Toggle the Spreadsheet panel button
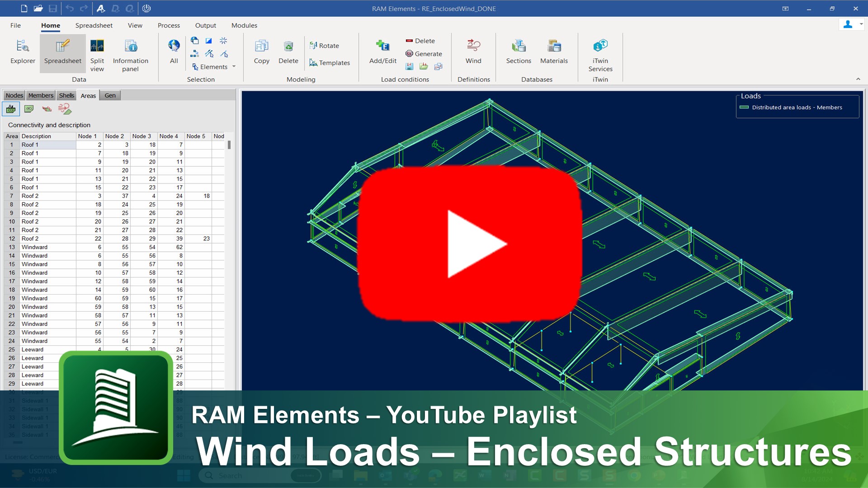 click(63, 52)
